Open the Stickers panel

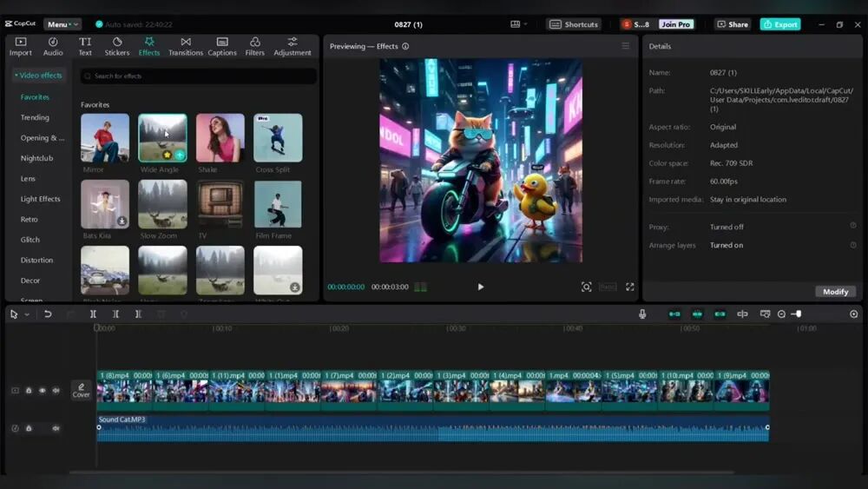(117, 46)
